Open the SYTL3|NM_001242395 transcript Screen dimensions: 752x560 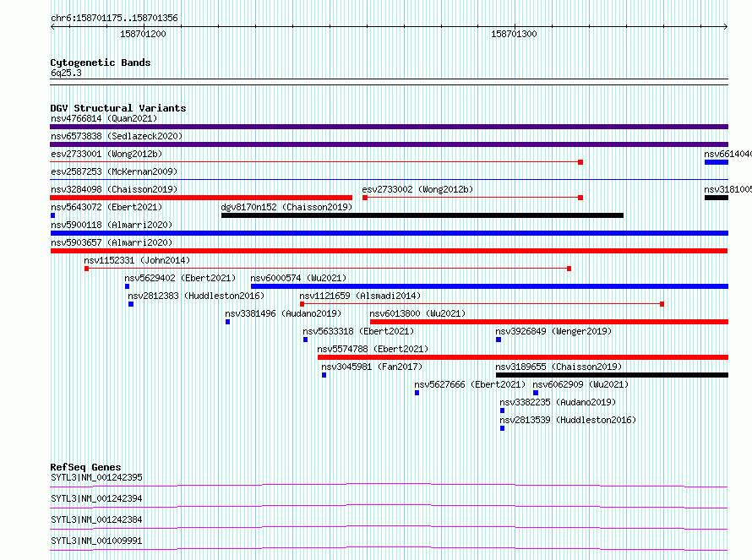(389, 485)
